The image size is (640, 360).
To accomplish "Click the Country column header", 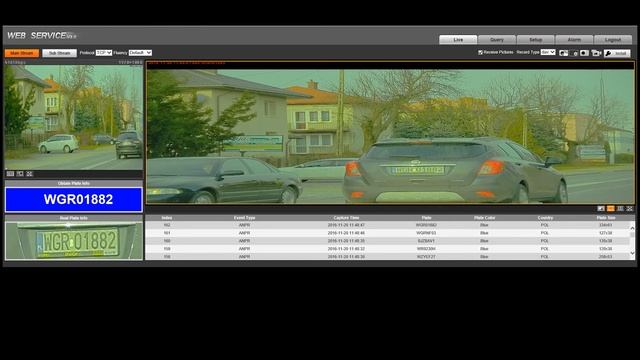I will coord(545,218).
